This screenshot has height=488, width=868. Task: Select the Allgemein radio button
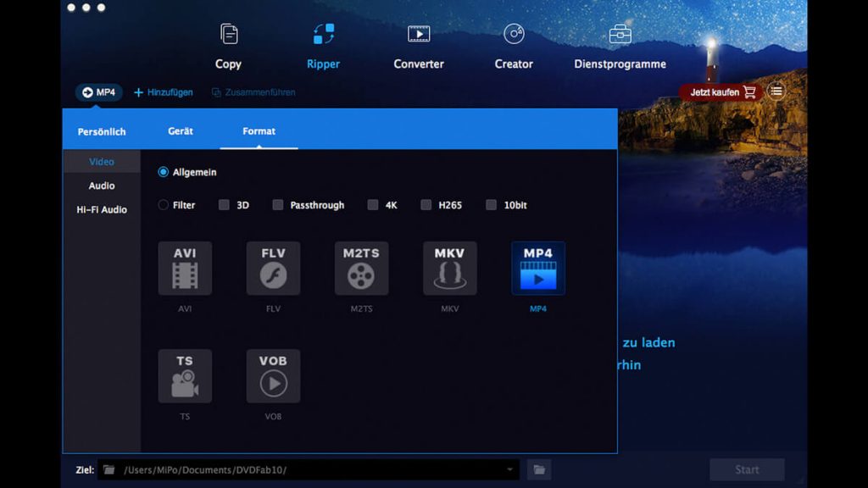tap(163, 172)
